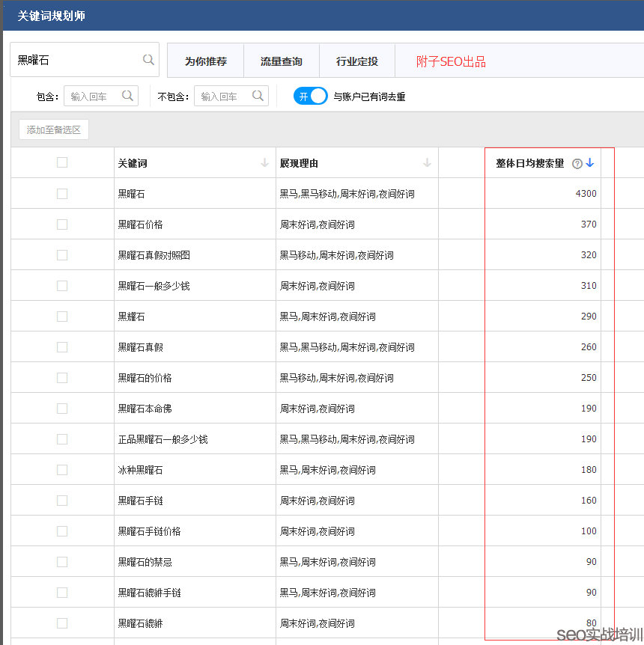
Task: Sort the 关键词 column using its arrow
Action: [x=264, y=163]
